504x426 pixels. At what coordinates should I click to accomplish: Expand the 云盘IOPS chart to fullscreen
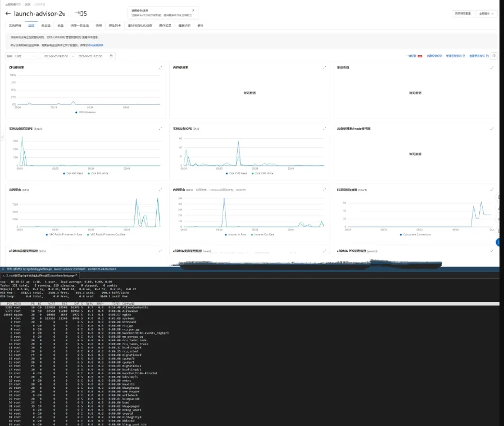point(324,129)
